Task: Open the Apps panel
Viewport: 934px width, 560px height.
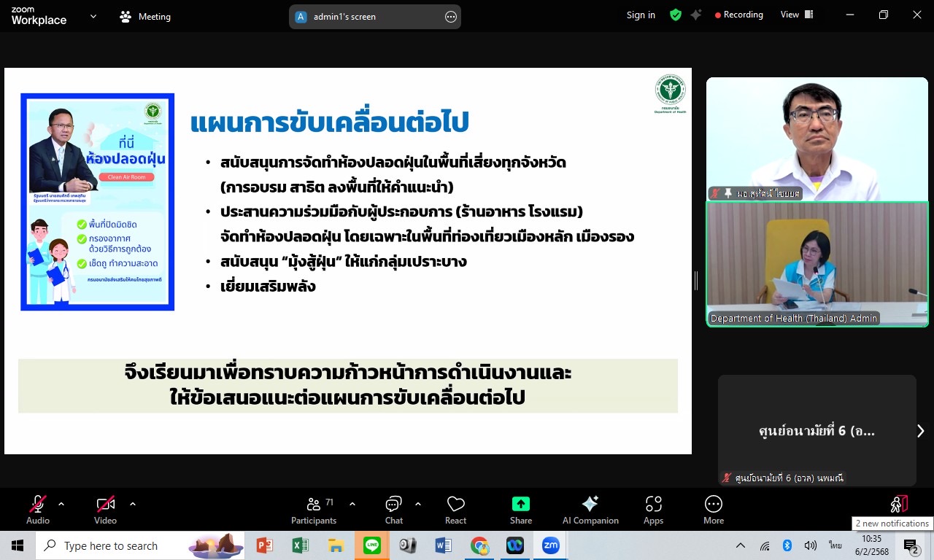Action: tap(654, 510)
